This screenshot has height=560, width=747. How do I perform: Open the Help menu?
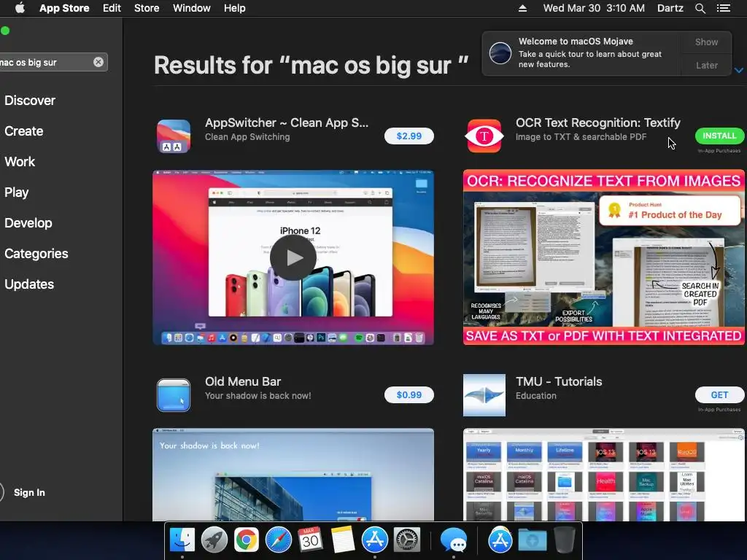[x=234, y=8]
